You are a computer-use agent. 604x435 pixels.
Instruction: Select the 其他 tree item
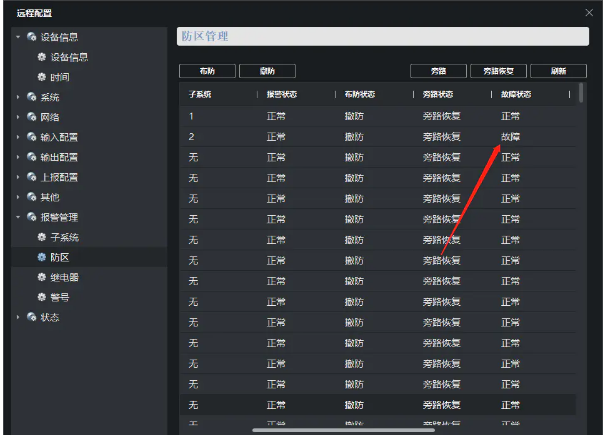pos(50,197)
